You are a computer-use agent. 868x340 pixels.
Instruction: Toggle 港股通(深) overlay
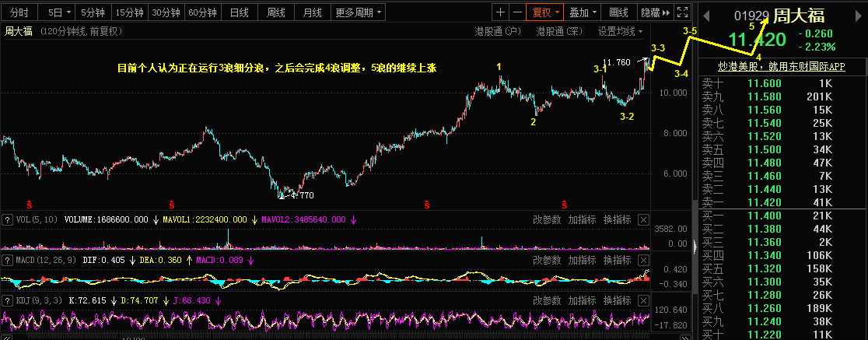pos(560,32)
